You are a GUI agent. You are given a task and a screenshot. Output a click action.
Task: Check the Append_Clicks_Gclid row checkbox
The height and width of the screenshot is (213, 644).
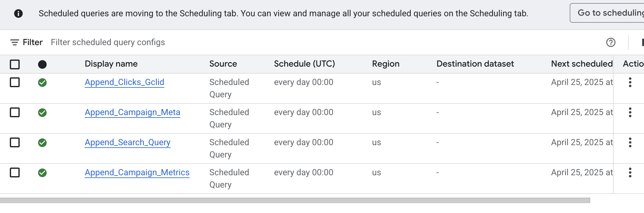click(x=15, y=82)
